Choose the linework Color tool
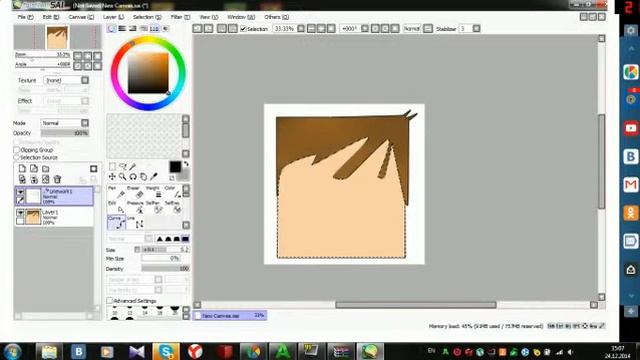Image resolution: width=640 pixels, height=360 pixels. click(173, 192)
